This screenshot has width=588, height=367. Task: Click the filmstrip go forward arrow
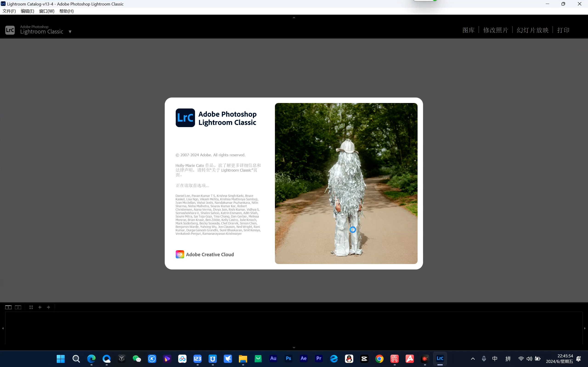[x=49, y=307]
